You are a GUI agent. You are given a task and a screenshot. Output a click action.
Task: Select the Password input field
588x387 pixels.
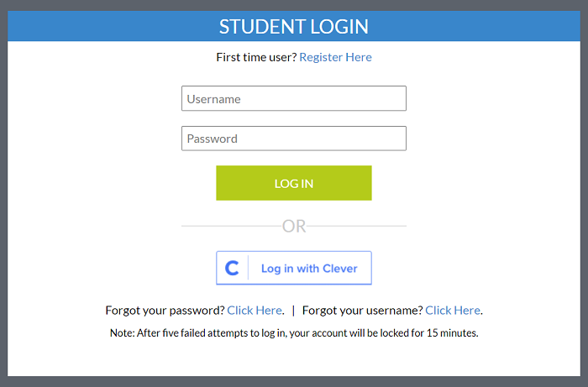[x=294, y=139]
